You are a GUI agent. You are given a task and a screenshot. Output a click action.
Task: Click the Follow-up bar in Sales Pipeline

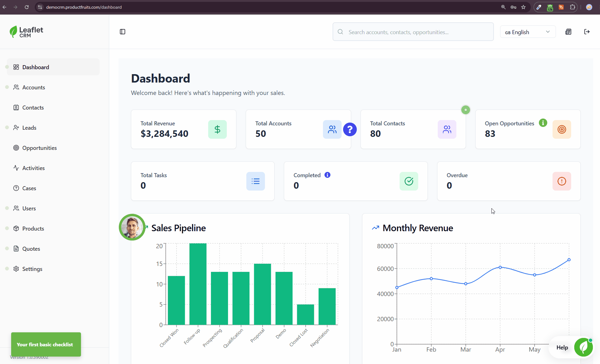[x=198, y=284]
